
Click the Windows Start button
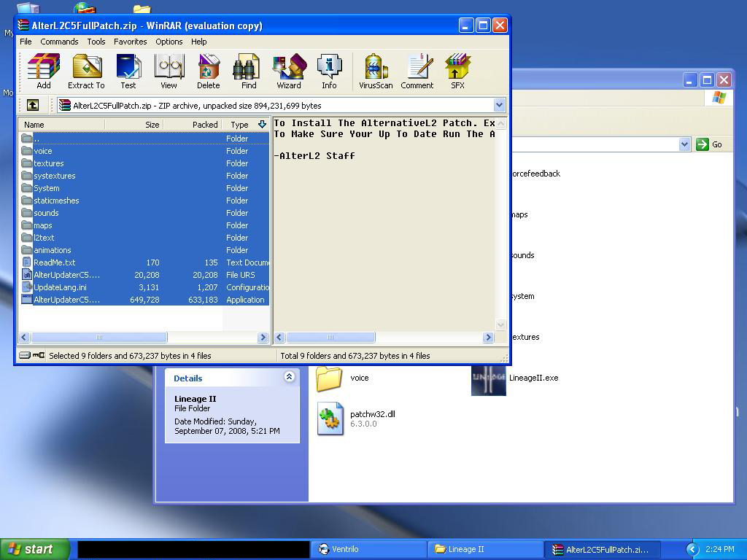[x=35, y=549]
